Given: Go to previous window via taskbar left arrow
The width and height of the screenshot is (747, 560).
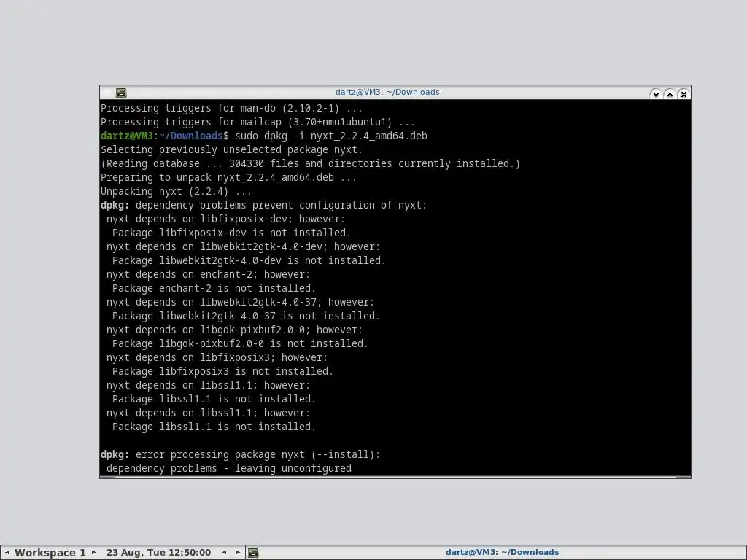Looking at the screenshot, I should tap(224, 553).
